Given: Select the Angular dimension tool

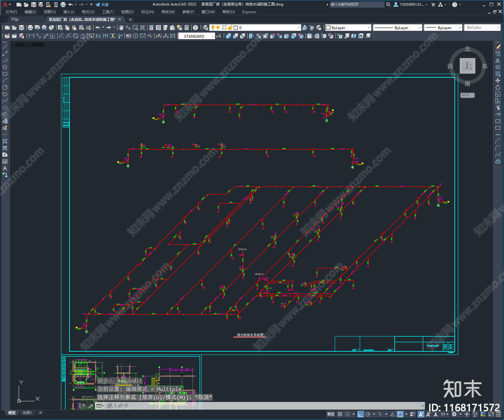Looking at the screenshot, I should pyautogui.click(x=83, y=36).
